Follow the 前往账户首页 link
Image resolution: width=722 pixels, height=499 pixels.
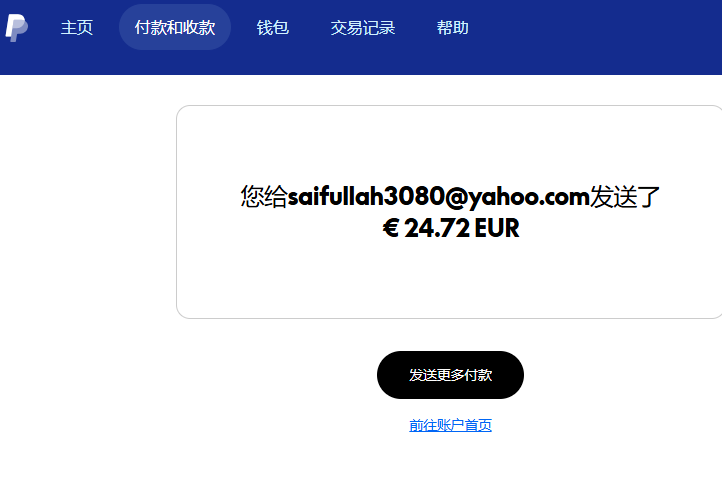(x=450, y=425)
